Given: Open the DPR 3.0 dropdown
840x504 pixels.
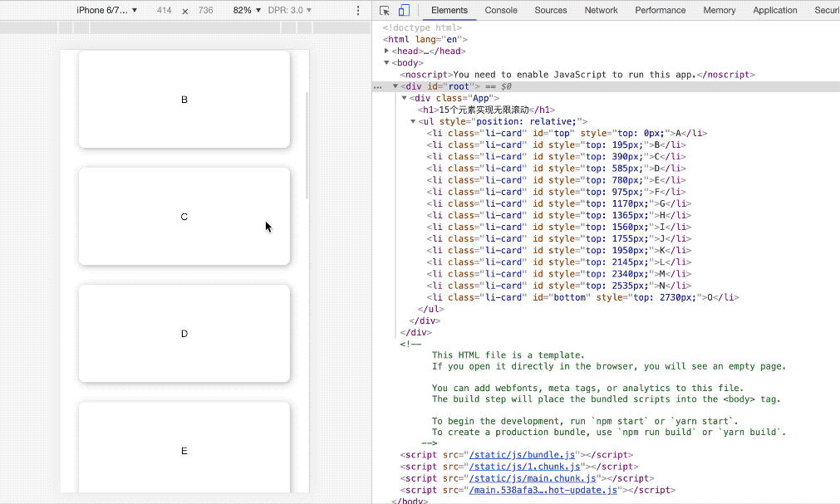Looking at the screenshot, I should [x=289, y=10].
